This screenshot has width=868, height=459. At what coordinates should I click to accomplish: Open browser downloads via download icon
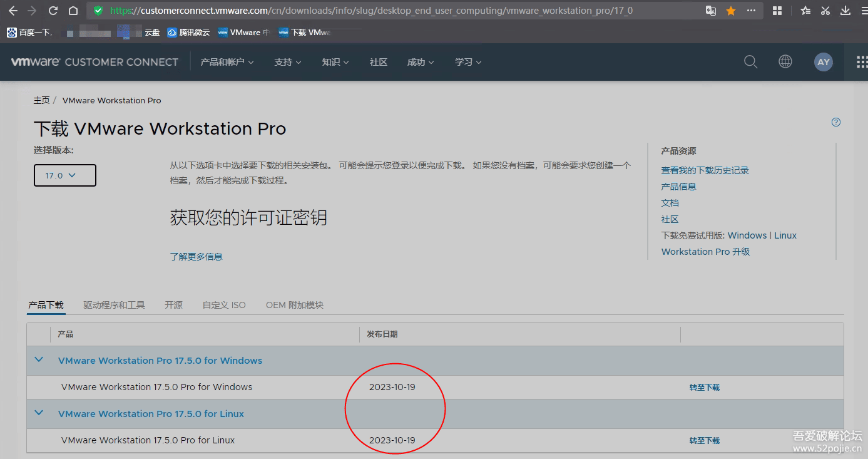coord(845,11)
